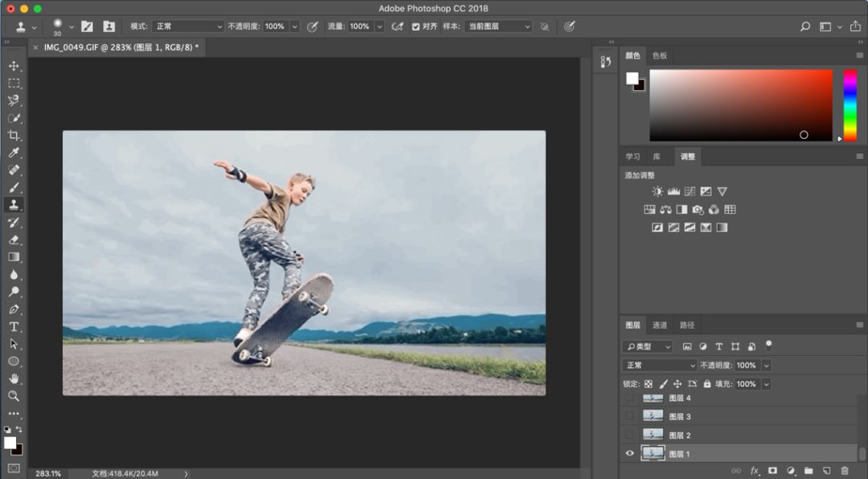This screenshot has width=868, height=479.
Task: Hide 图层 1 with eye icon
Action: 629,453
